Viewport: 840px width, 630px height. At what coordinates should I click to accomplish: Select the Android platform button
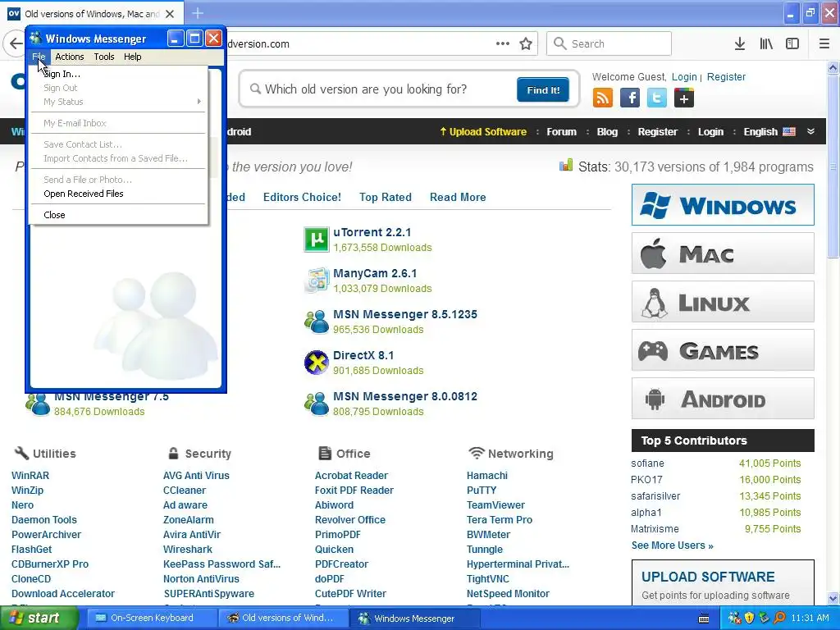click(723, 399)
